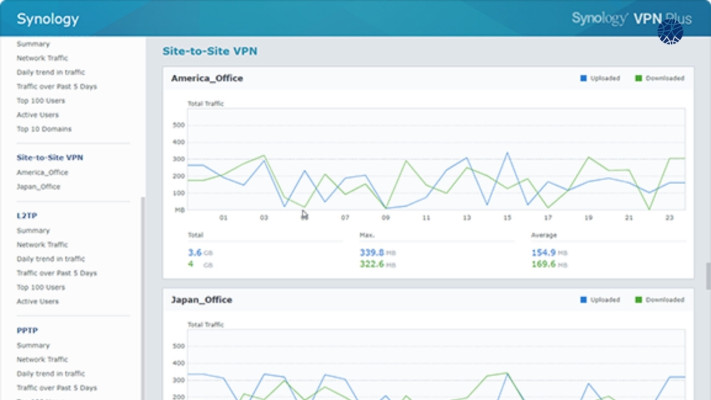Click the 09 hour label on America_Office chart
711x400 pixels.
(385, 218)
